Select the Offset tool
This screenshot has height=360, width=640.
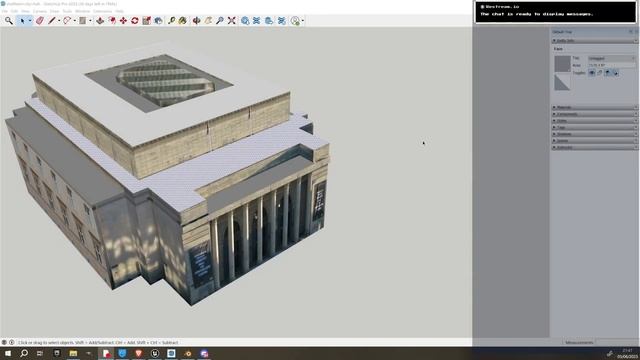(112, 20)
